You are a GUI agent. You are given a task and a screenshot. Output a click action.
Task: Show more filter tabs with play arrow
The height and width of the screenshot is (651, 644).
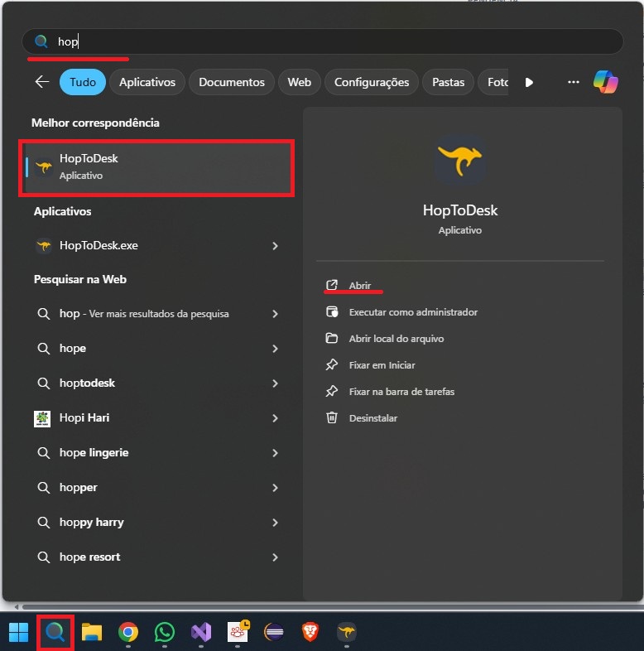tap(529, 82)
